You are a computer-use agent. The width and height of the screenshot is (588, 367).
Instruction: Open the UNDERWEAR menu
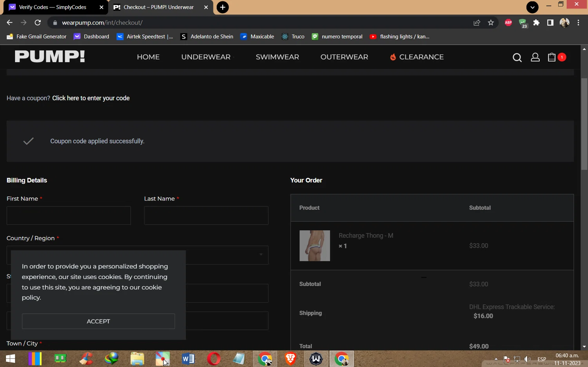coord(206,57)
